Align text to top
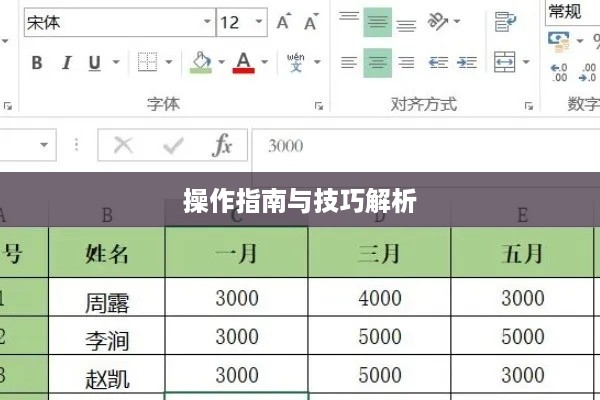This screenshot has width=600, height=400. click(349, 17)
